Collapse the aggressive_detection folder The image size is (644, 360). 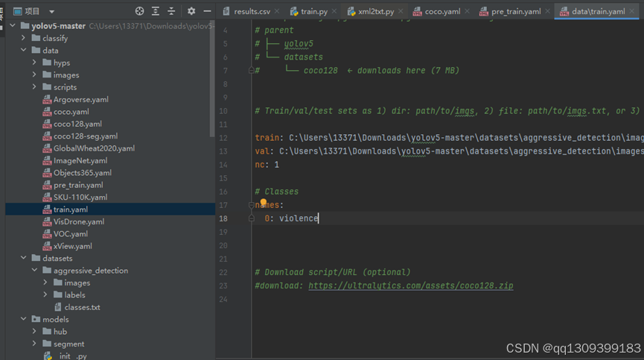(34, 270)
